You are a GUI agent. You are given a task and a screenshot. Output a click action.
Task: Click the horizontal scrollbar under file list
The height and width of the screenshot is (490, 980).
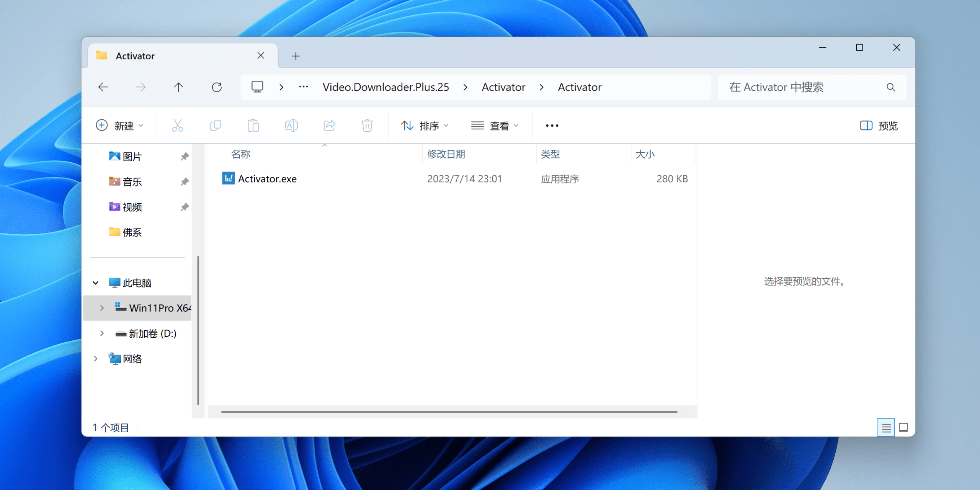[x=449, y=412]
